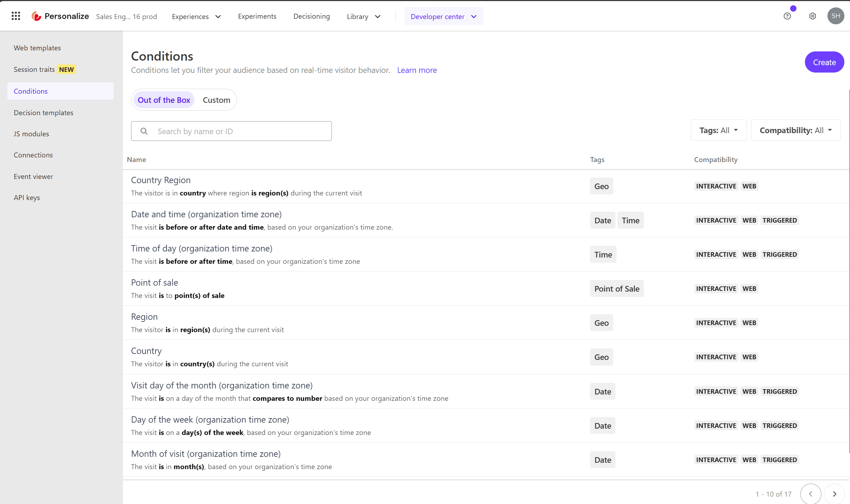Open Session traits in sidebar

(35, 69)
